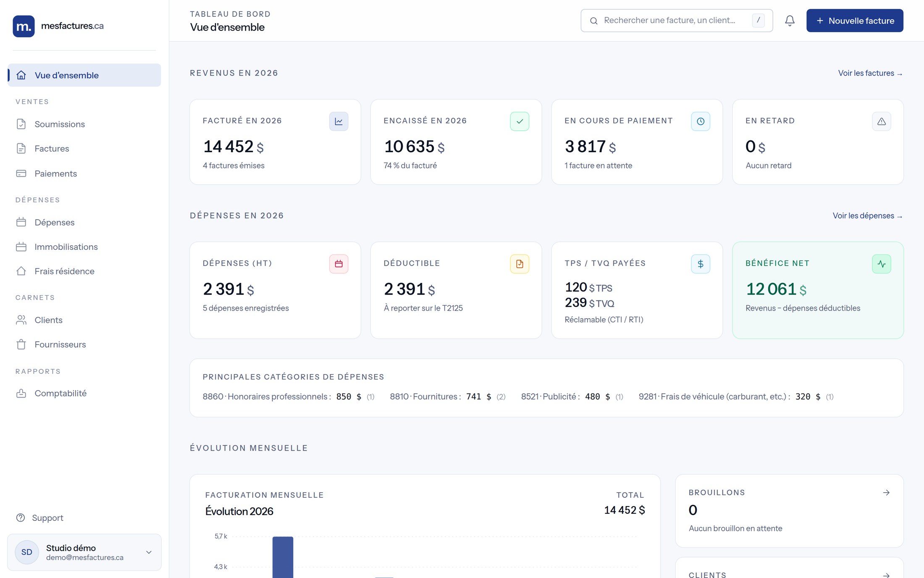Screen dimensions: 924x578
Task: Click the activity pulse icon on Bénéfice net card
Action: (882, 264)
